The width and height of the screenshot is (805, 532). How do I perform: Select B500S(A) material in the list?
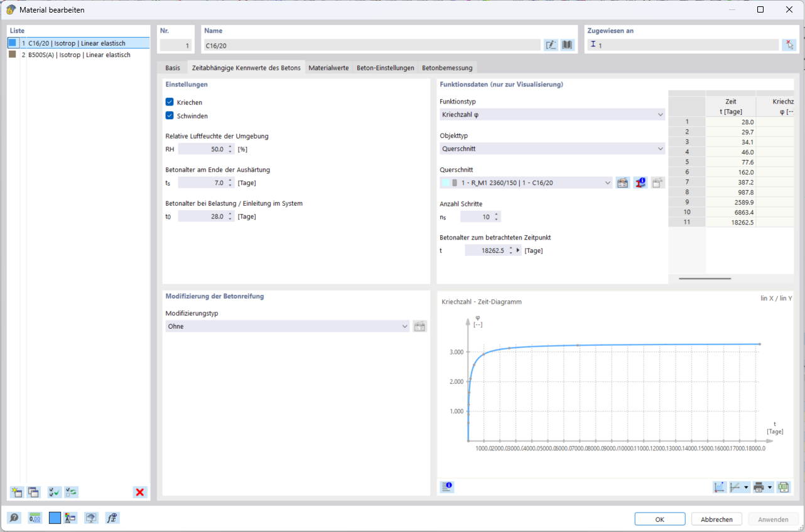point(78,55)
